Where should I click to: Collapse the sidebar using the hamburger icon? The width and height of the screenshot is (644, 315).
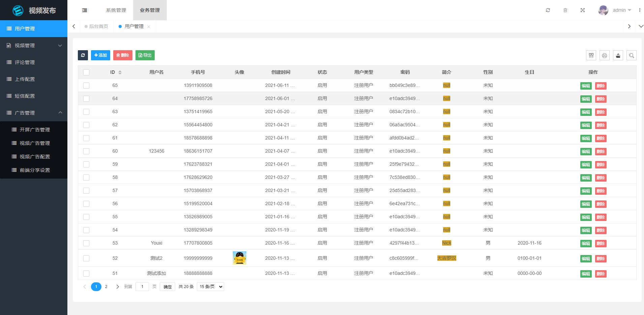(84, 10)
